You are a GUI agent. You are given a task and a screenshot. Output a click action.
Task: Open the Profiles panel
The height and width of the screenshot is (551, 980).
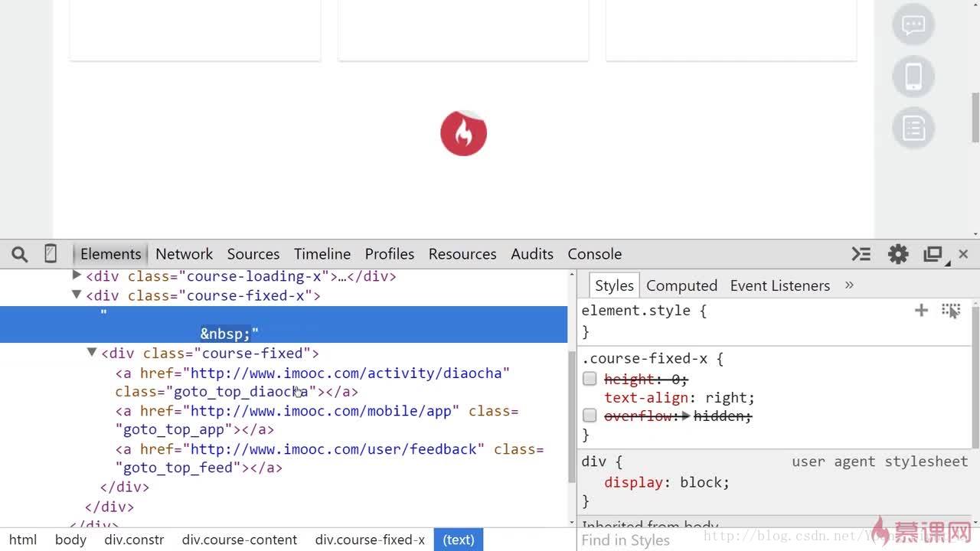tap(389, 254)
